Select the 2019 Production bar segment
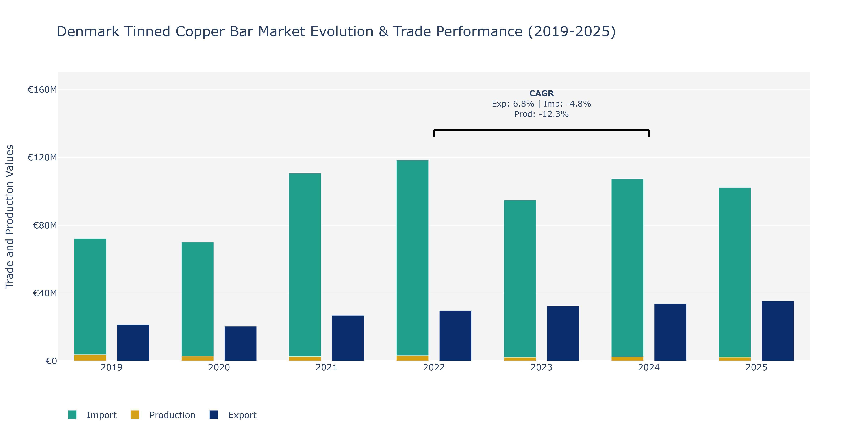The height and width of the screenshot is (434, 868). (90, 358)
